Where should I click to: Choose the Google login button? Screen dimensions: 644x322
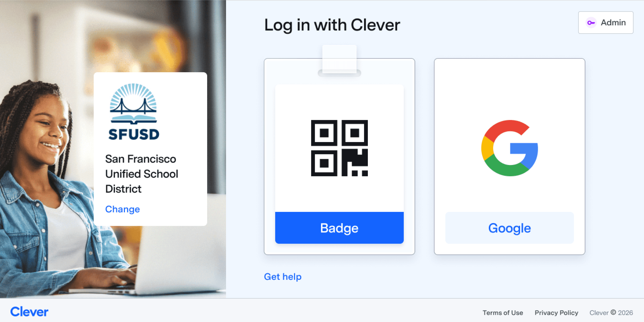(509, 228)
